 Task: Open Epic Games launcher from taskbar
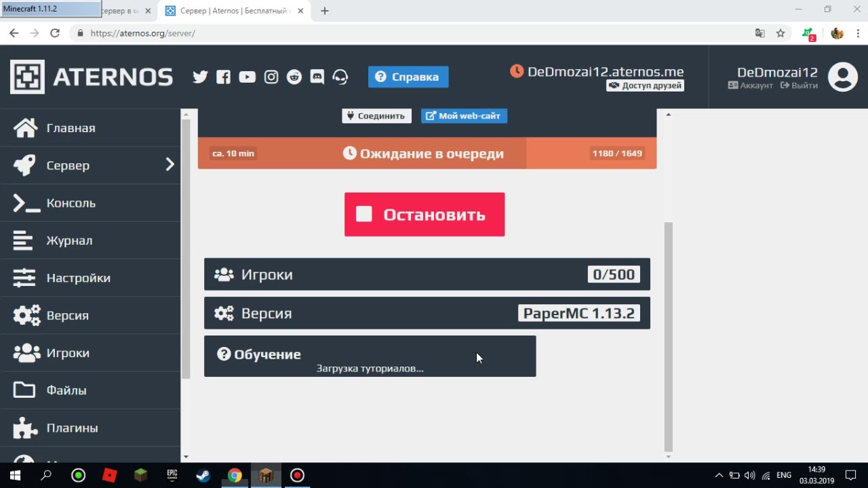(172, 475)
